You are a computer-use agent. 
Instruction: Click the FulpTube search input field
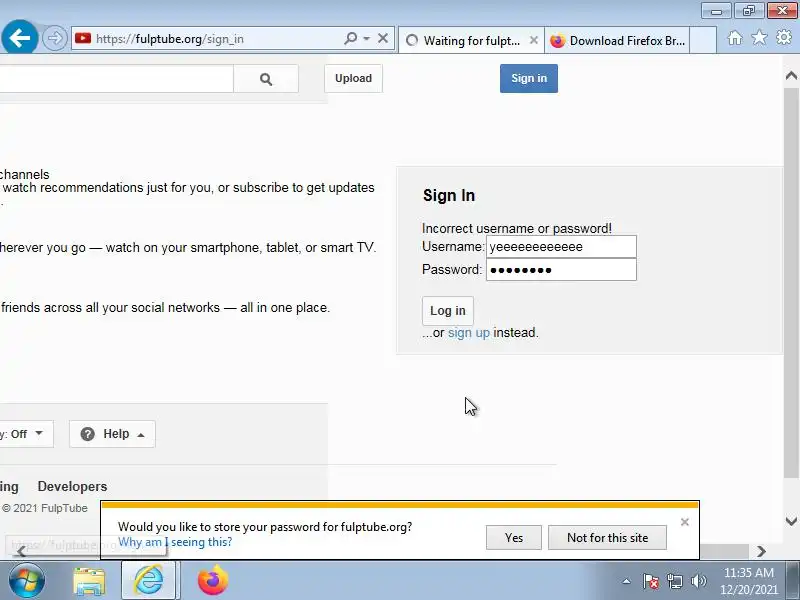116,79
